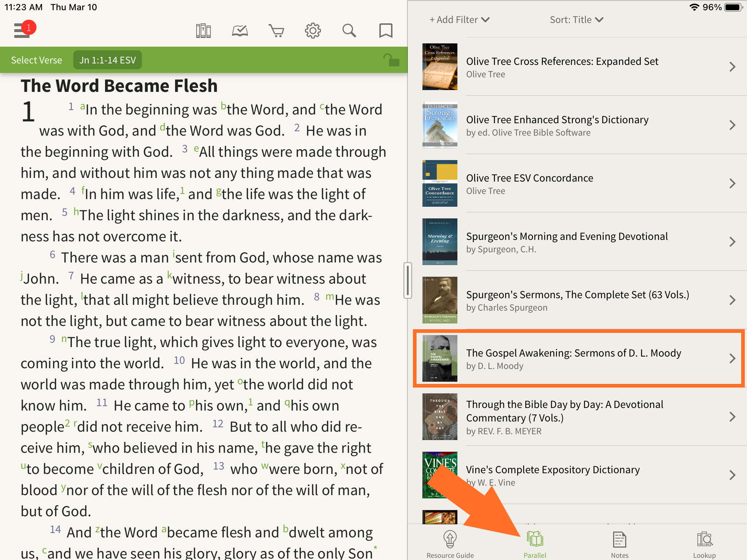Tap the Through the Bible cover thumbnail

440,417
